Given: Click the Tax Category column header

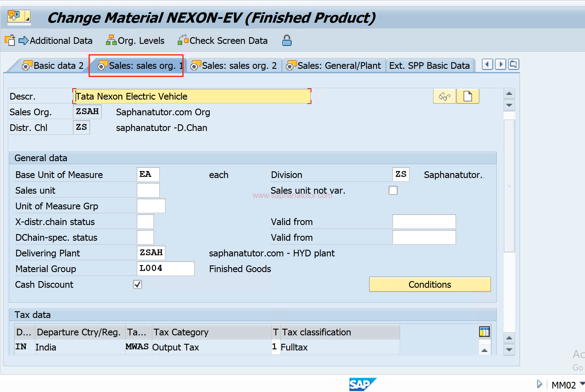Looking at the screenshot, I should (x=212, y=332).
